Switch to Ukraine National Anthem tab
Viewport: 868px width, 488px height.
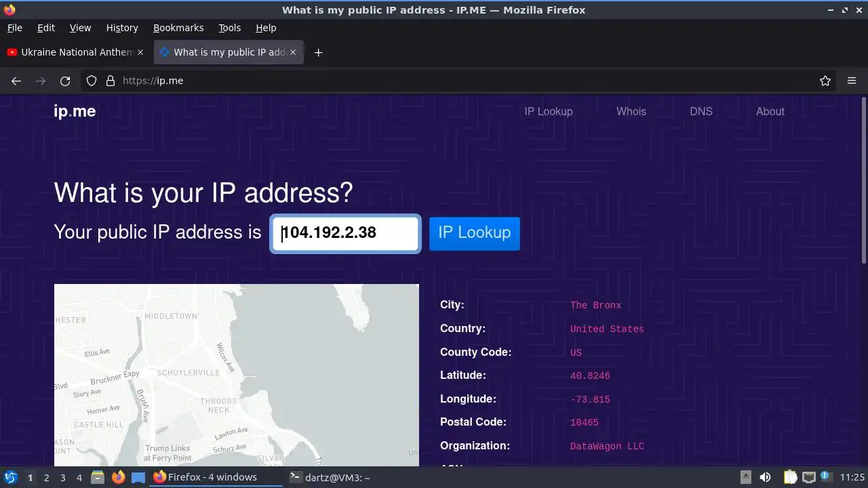pos(76,52)
